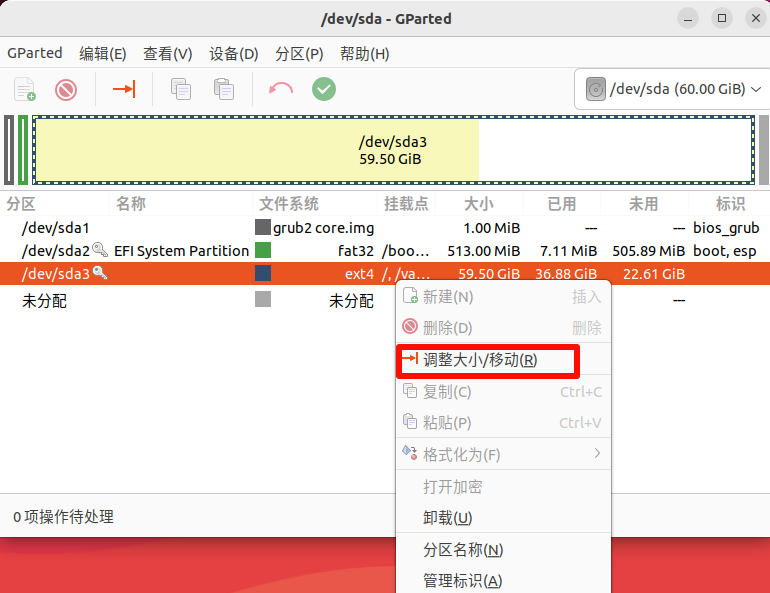The image size is (770, 593).
Task: Click the New partition toolbar icon
Action: pyautogui.click(x=25, y=89)
